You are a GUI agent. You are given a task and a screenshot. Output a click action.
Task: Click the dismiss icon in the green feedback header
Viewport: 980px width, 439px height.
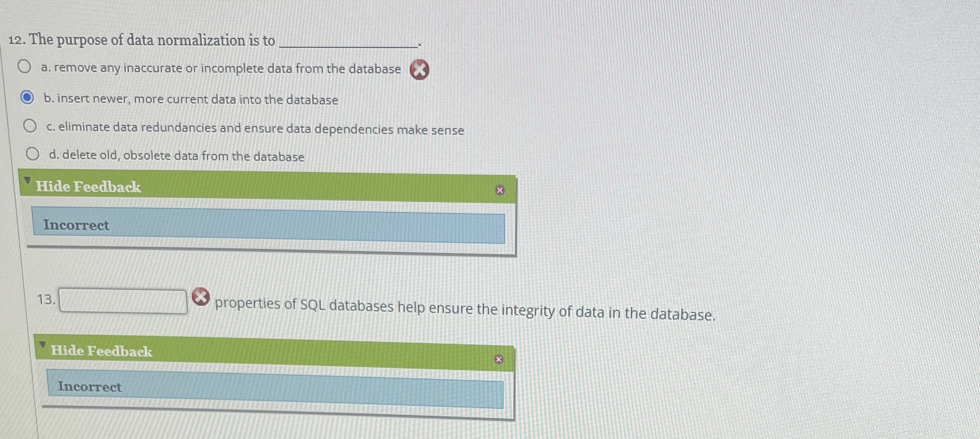pos(500,191)
